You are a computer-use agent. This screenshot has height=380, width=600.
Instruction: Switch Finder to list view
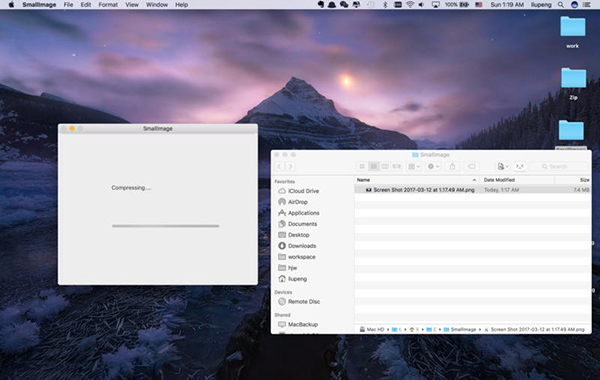373,166
